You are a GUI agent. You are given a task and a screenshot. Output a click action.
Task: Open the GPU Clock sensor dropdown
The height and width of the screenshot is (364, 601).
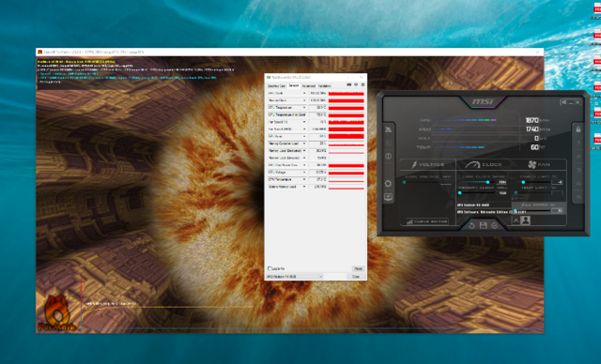[304, 93]
